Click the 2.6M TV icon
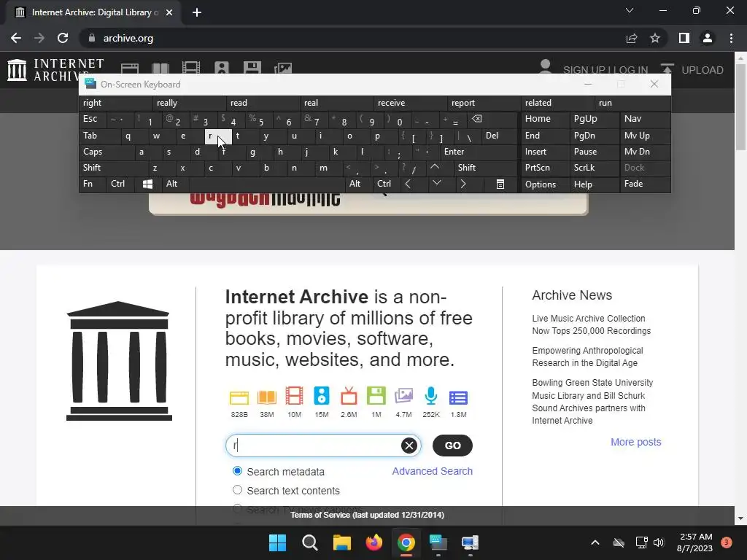 coord(349,396)
